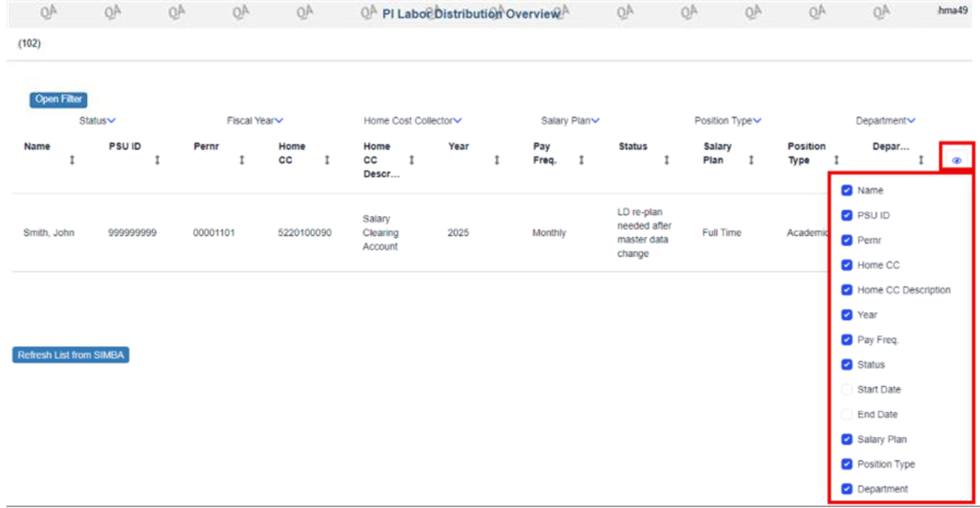This screenshot has height=508, width=980.
Task: Uncheck the Pay Freq. checkbox
Action: (847, 340)
